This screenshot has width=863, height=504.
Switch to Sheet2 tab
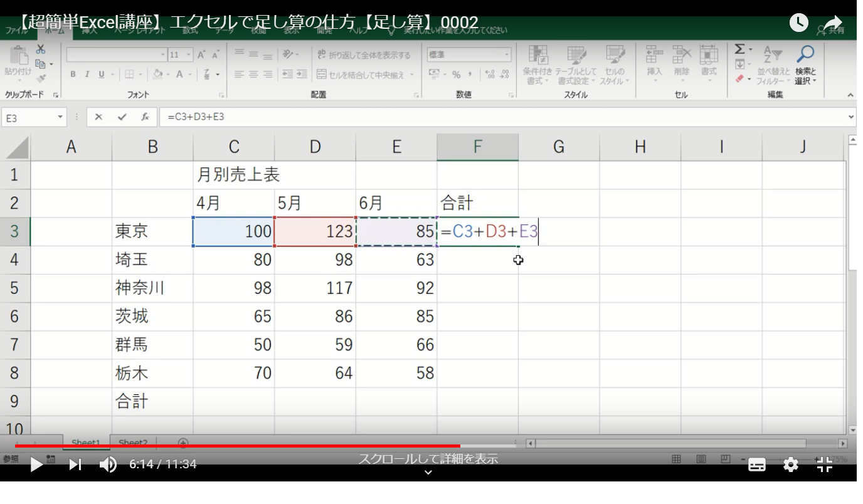(x=133, y=443)
